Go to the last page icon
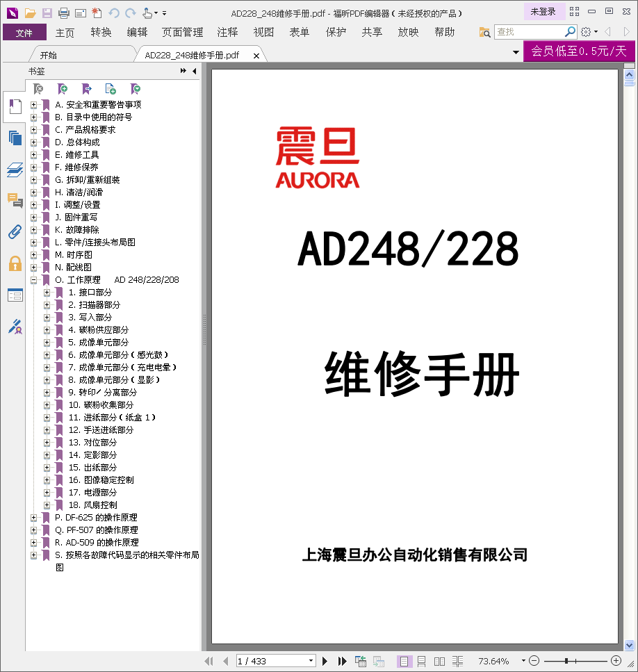Viewport: 638px width, 672px height. click(342, 662)
